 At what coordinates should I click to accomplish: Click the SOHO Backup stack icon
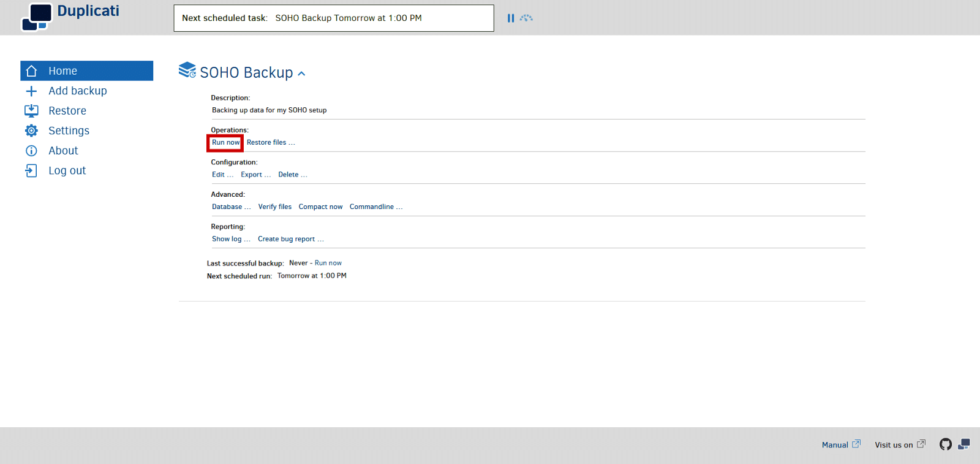coord(187,70)
